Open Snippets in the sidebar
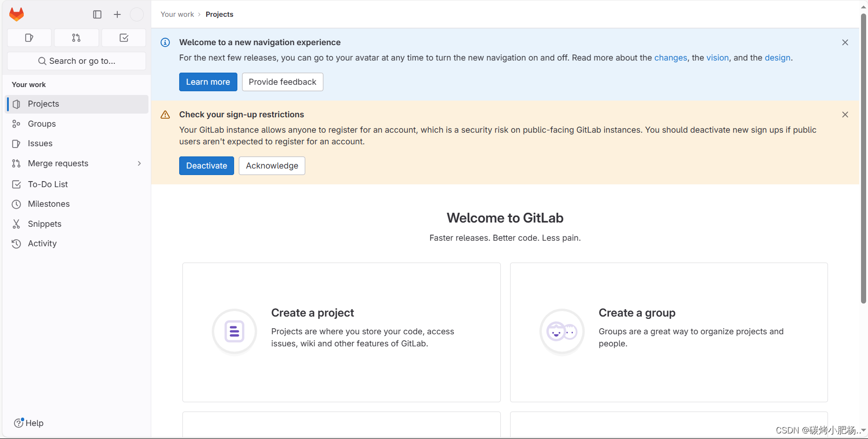The image size is (868, 439). click(77, 224)
